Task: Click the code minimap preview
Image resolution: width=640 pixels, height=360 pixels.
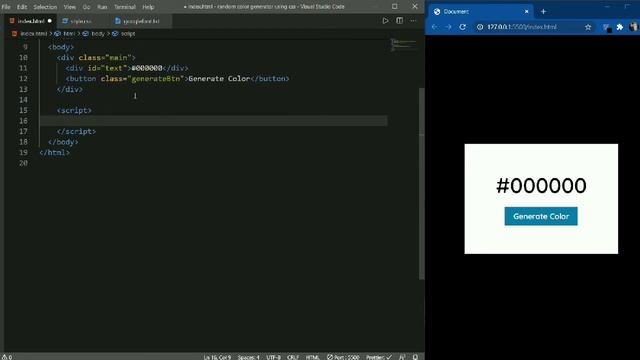Action: (403, 45)
